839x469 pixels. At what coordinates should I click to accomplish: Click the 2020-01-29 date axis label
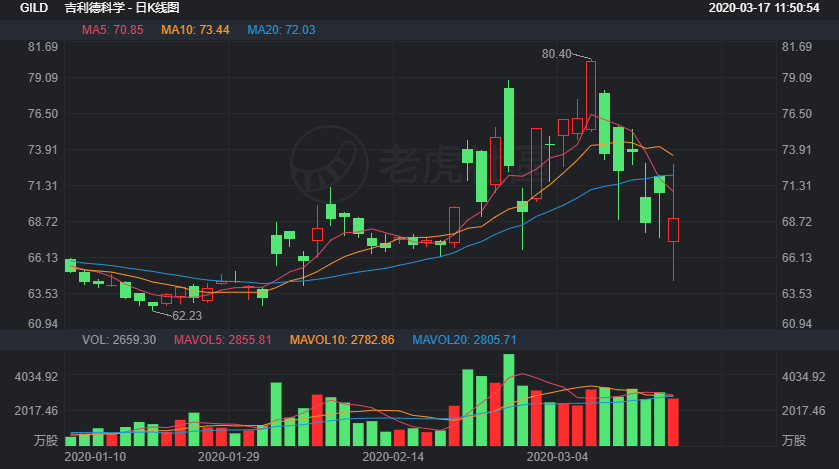pyautogui.click(x=228, y=457)
